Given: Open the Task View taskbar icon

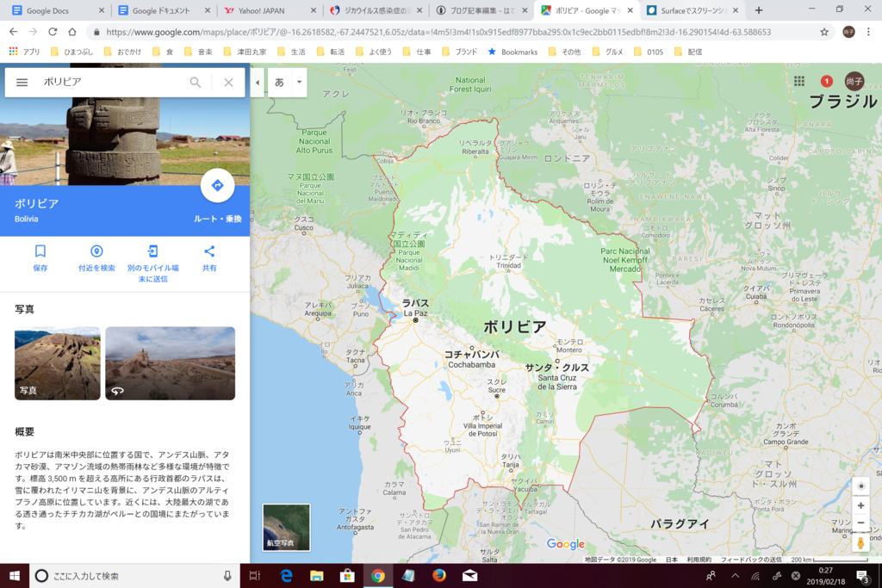Looking at the screenshot, I should 255,576.
